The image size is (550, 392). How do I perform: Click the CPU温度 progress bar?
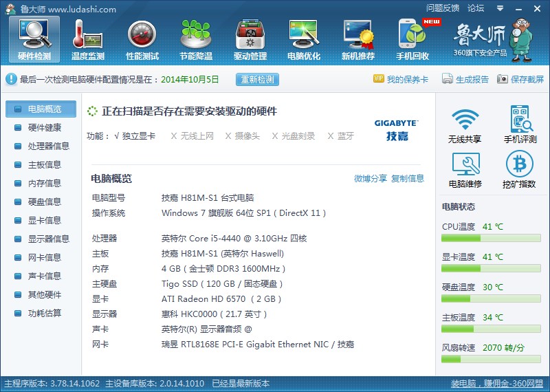(x=491, y=238)
